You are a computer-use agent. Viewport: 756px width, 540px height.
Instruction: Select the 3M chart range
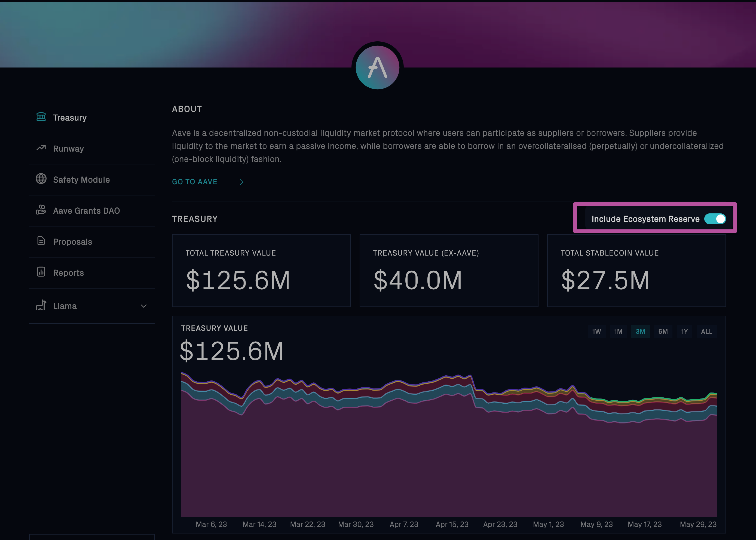(640, 332)
